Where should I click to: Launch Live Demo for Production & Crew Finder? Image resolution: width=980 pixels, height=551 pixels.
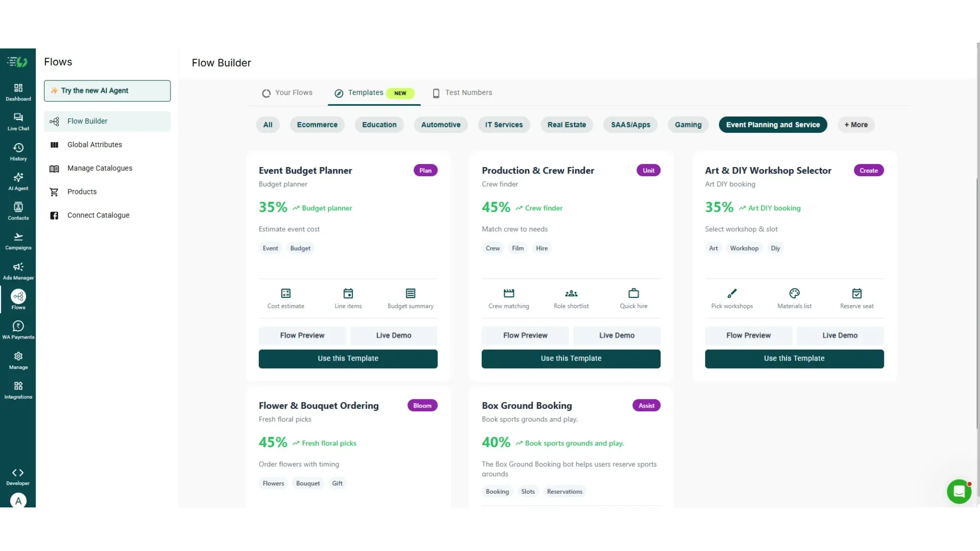pyautogui.click(x=616, y=335)
